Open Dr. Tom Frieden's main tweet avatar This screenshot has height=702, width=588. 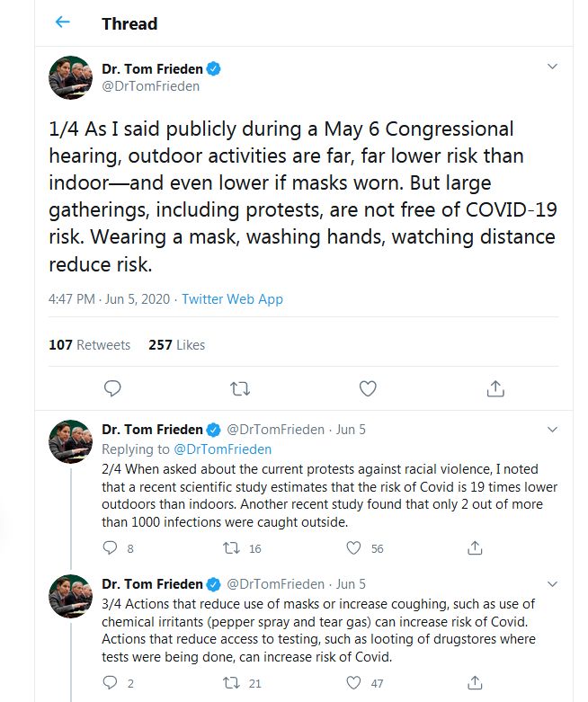click(70, 78)
